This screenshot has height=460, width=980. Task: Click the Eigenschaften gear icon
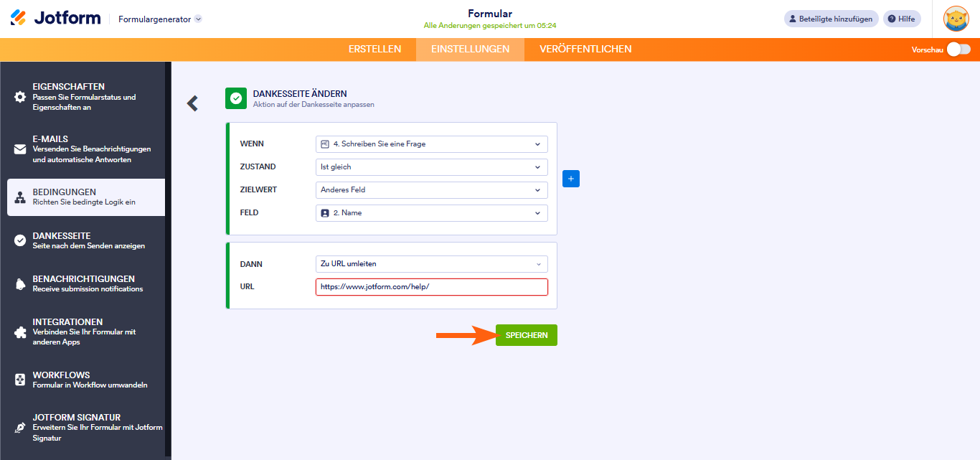tap(20, 97)
